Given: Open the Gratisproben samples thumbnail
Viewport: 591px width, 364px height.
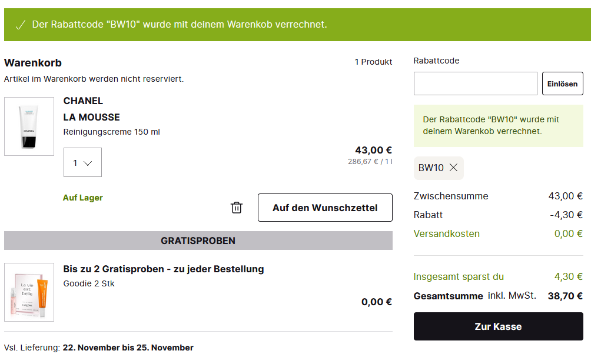Looking at the screenshot, I should point(29,292).
